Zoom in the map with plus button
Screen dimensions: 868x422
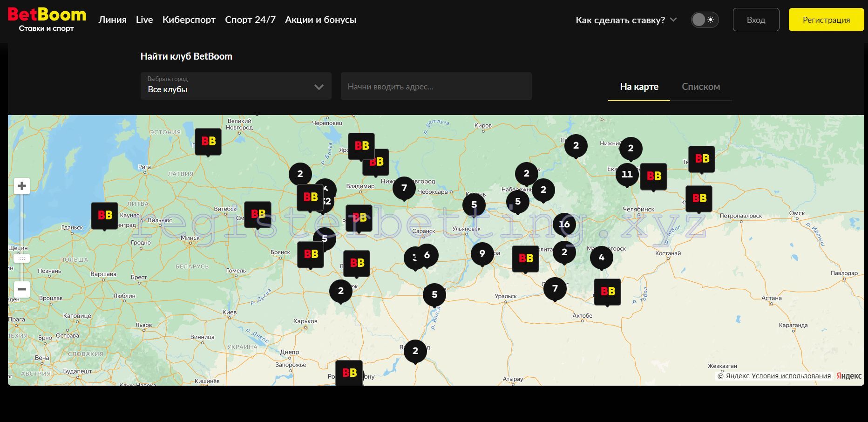(x=21, y=186)
